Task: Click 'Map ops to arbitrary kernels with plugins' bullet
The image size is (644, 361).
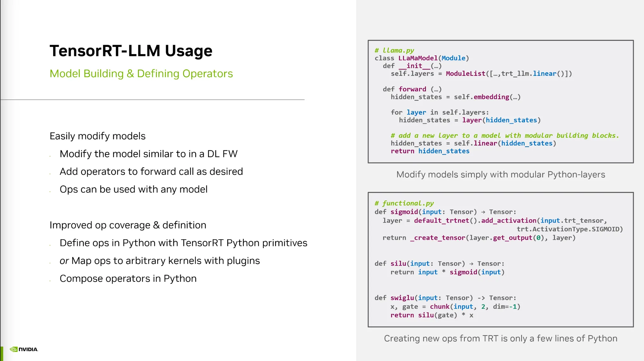Action: (x=160, y=261)
